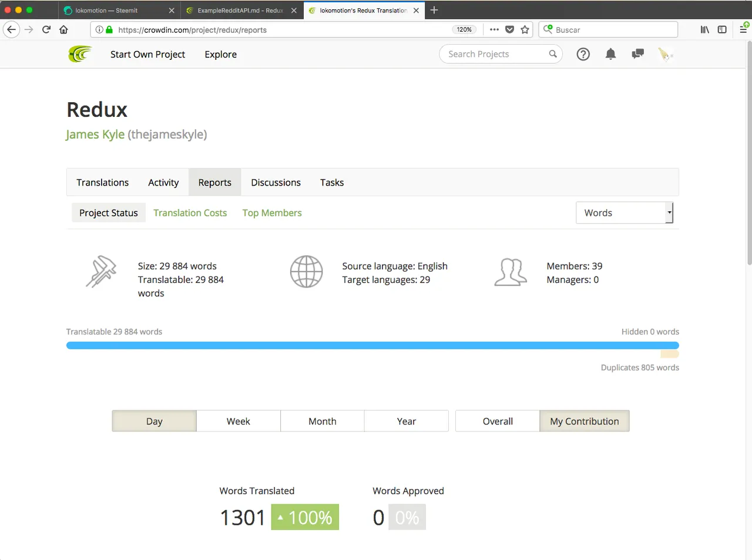Close the Redux Translation tab

(x=416, y=11)
